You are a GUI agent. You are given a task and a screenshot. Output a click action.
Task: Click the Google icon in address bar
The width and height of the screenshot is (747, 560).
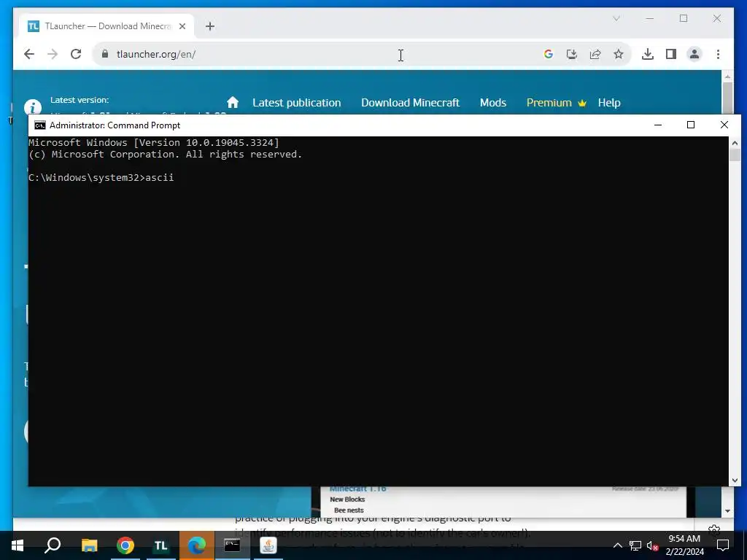549,54
